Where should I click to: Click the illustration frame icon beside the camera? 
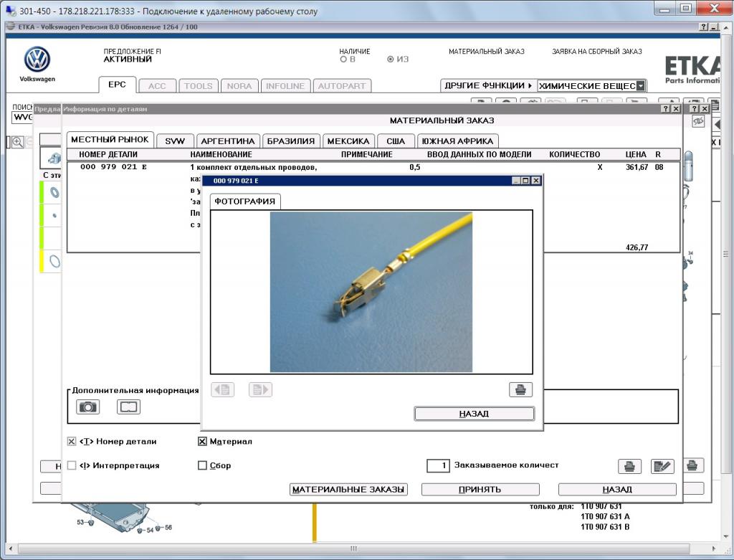pos(128,407)
